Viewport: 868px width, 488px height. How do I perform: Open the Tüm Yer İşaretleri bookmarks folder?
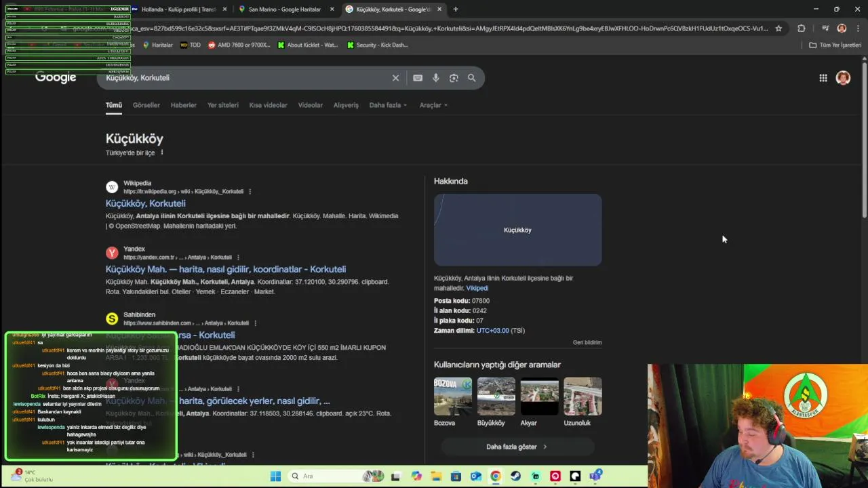[835, 45]
